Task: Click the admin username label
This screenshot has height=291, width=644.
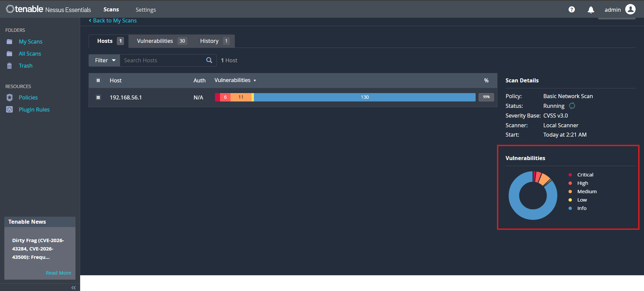Action: point(612,10)
